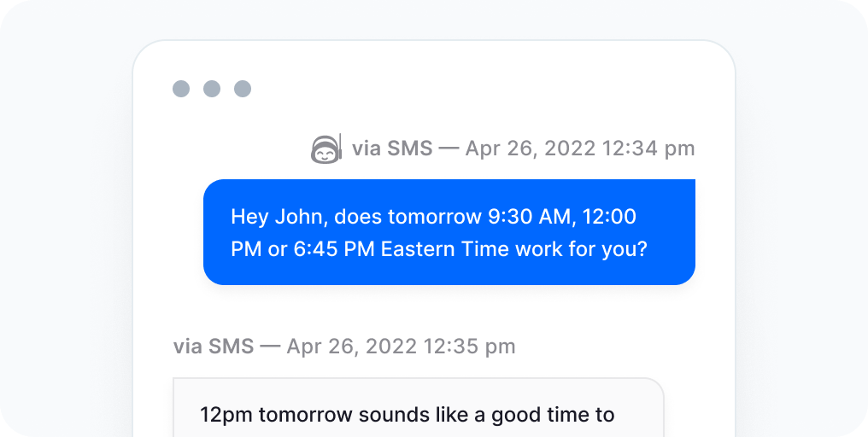Click the first gray window dot

pos(181,89)
